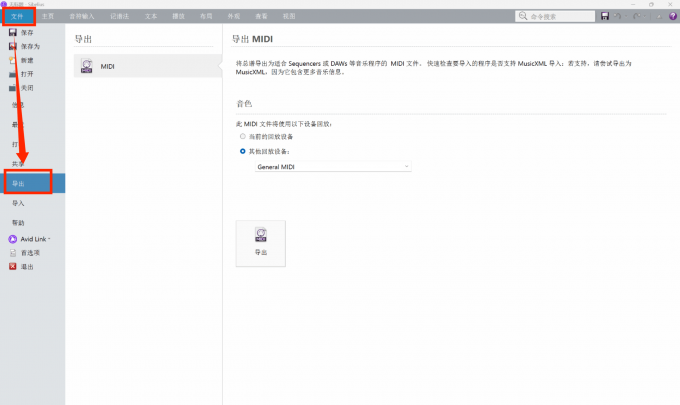Select 其他回放设备 radio button
The height and width of the screenshot is (405, 680).
click(x=243, y=151)
